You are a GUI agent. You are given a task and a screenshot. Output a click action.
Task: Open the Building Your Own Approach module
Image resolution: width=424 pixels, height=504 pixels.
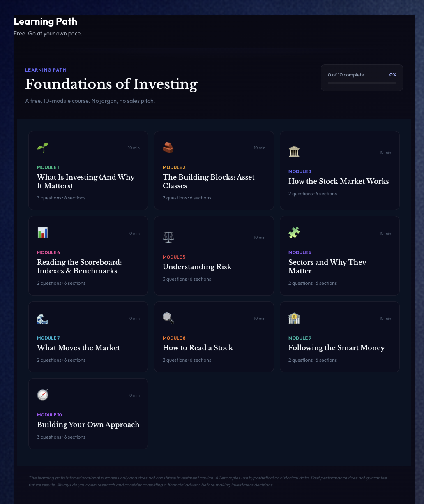88,414
